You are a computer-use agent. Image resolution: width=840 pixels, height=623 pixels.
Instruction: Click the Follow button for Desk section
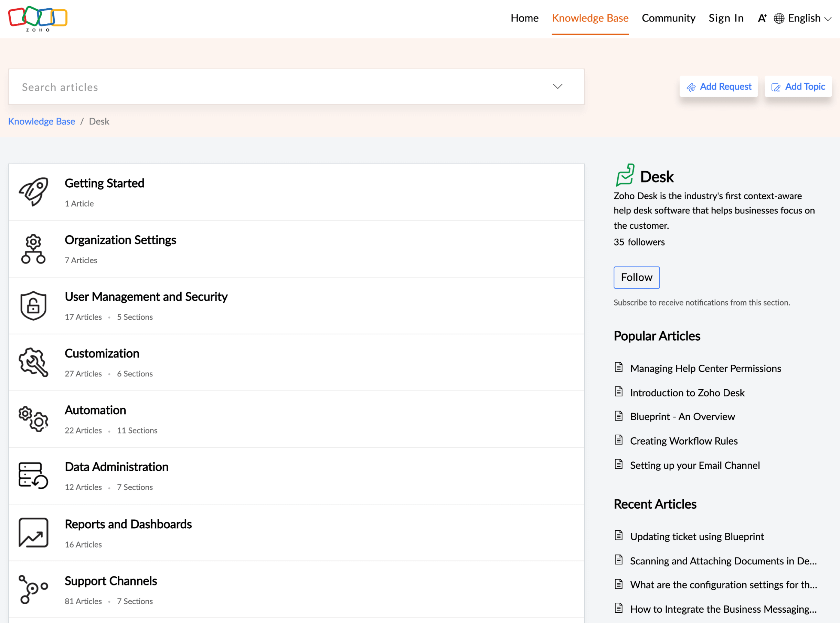pos(637,278)
